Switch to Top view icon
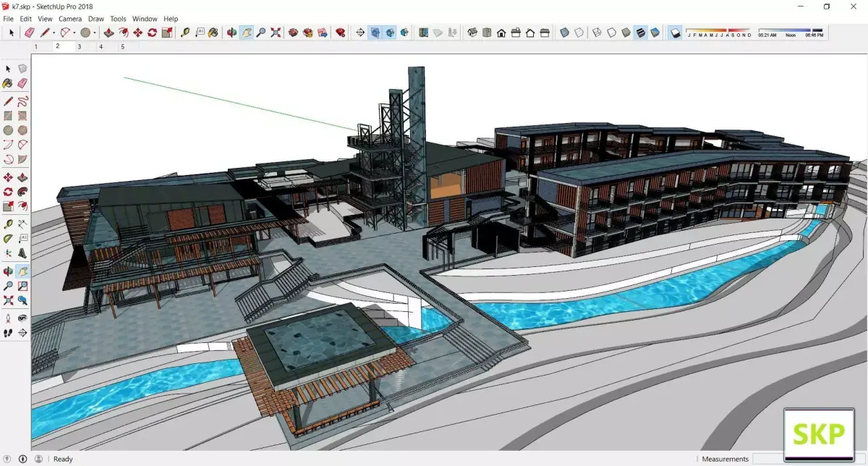This screenshot has height=466, width=868. 486,33
